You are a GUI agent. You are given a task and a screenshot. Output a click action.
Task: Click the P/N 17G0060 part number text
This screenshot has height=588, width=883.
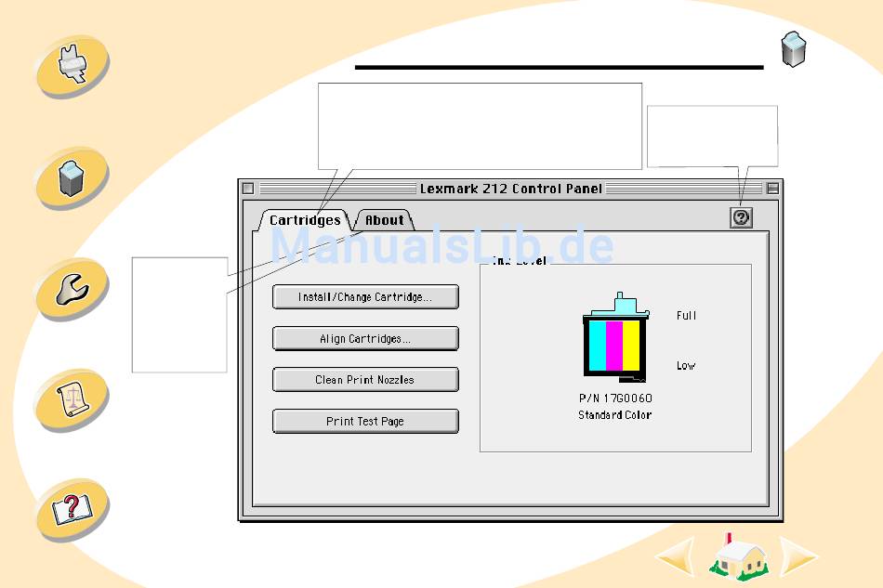(x=615, y=399)
